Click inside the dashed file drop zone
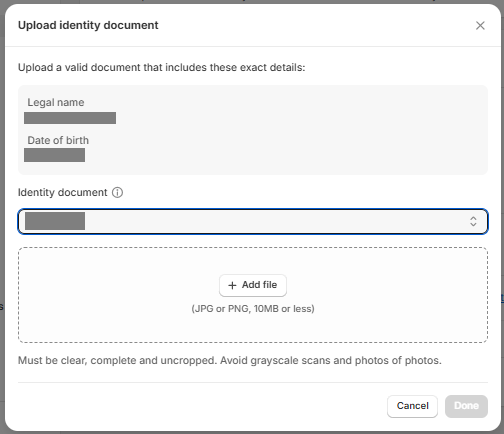The image size is (504, 434). 253,325
